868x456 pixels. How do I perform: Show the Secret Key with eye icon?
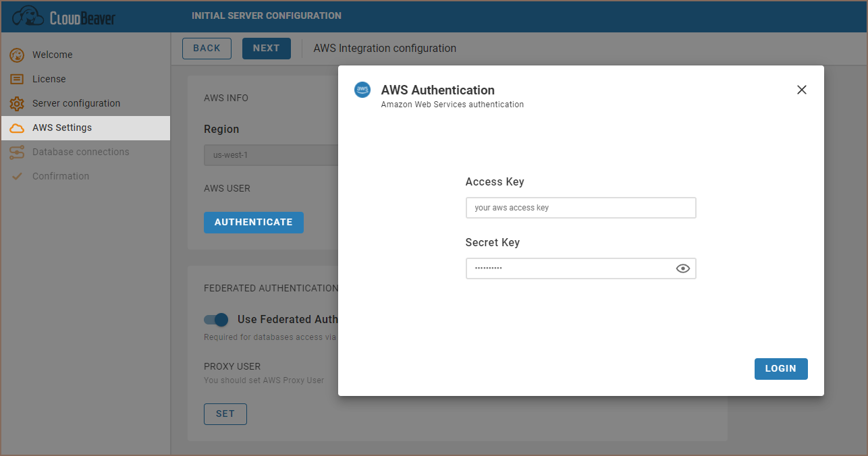click(x=683, y=268)
